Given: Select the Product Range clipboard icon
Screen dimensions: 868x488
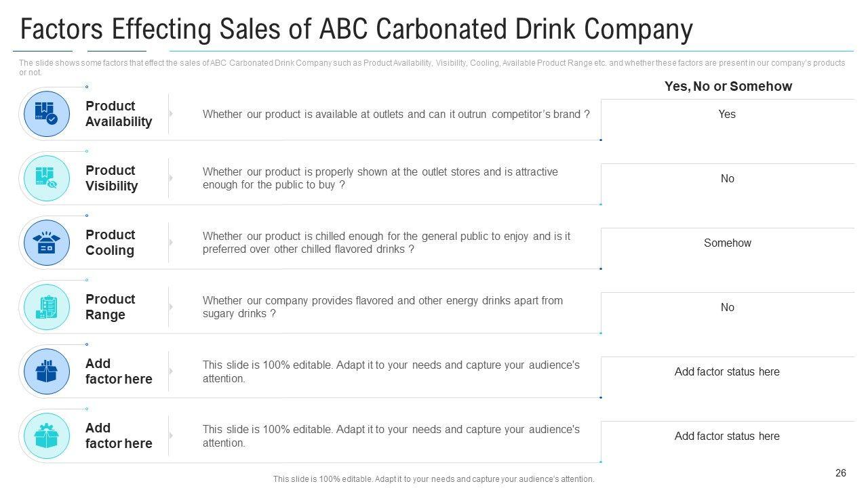Looking at the screenshot, I should (46, 307).
